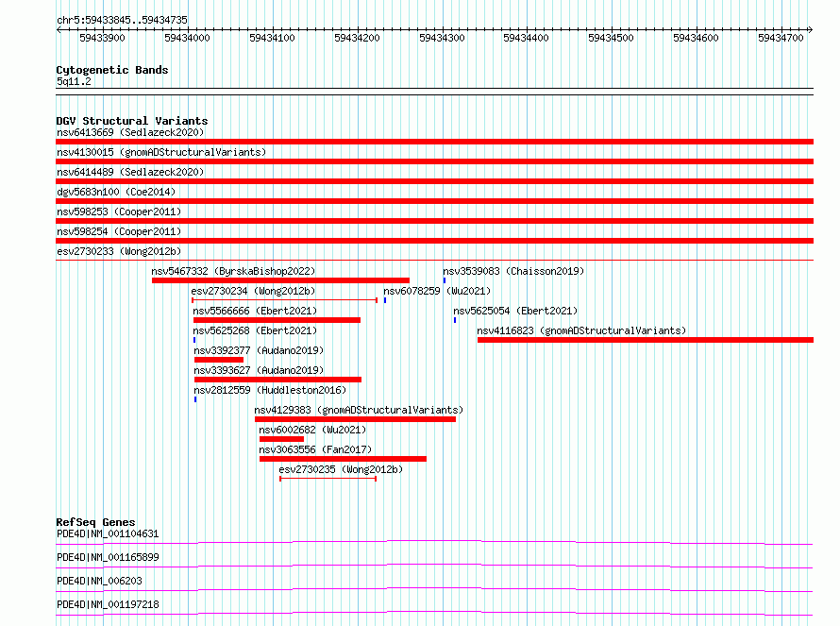Viewport: 840px width, 626px height.
Task: Open the nsv3063556 (Fan2017) label
Action: (x=315, y=449)
